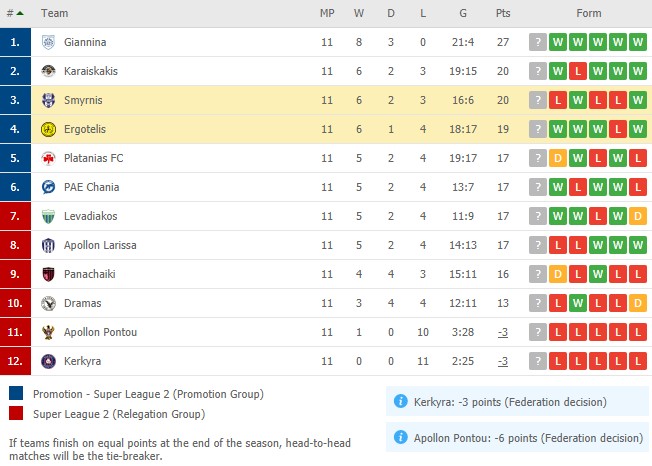Screen dimensions: 652x466
Task: Click the Levadiakos green shield icon
Action: click(x=48, y=216)
